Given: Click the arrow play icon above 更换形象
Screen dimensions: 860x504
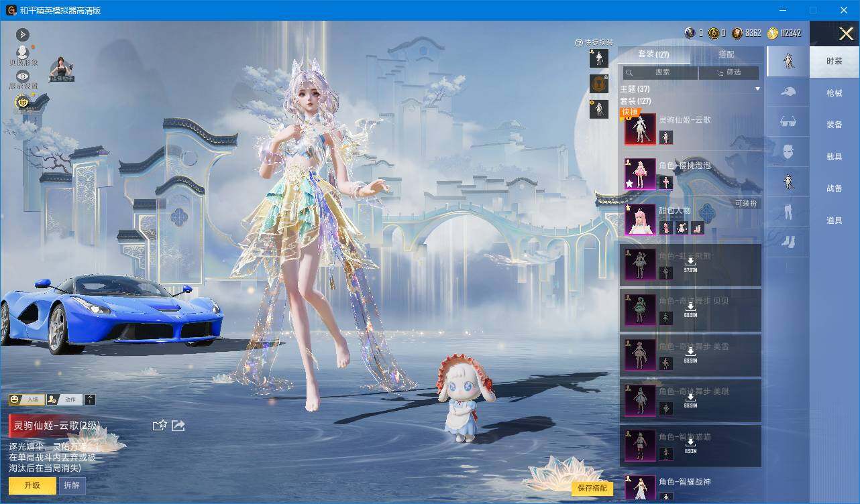Looking at the screenshot, I should pos(23,34).
